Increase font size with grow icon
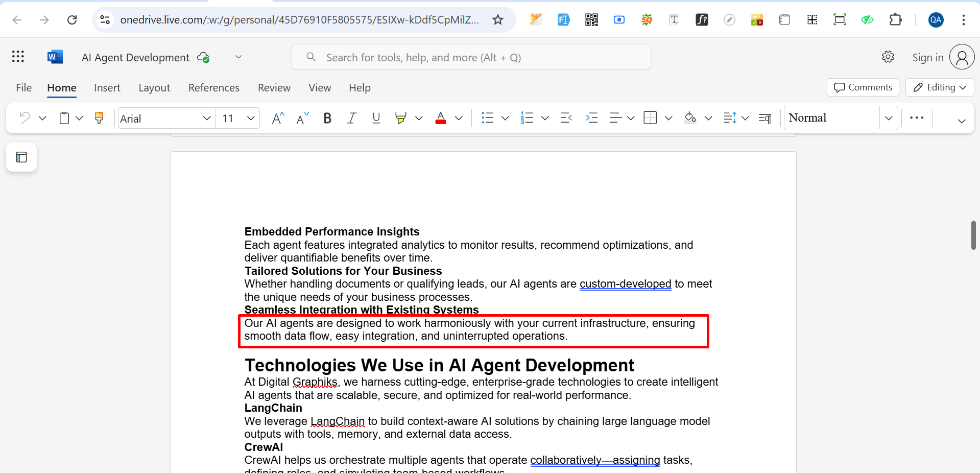Image resolution: width=980 pixels, height=473 pixels. (278, 119)
